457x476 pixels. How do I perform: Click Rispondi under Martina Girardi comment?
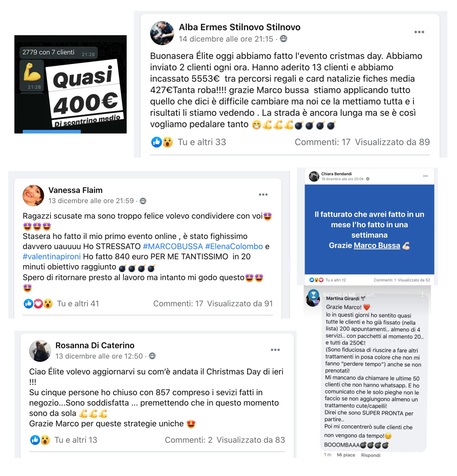click(371, 455)
